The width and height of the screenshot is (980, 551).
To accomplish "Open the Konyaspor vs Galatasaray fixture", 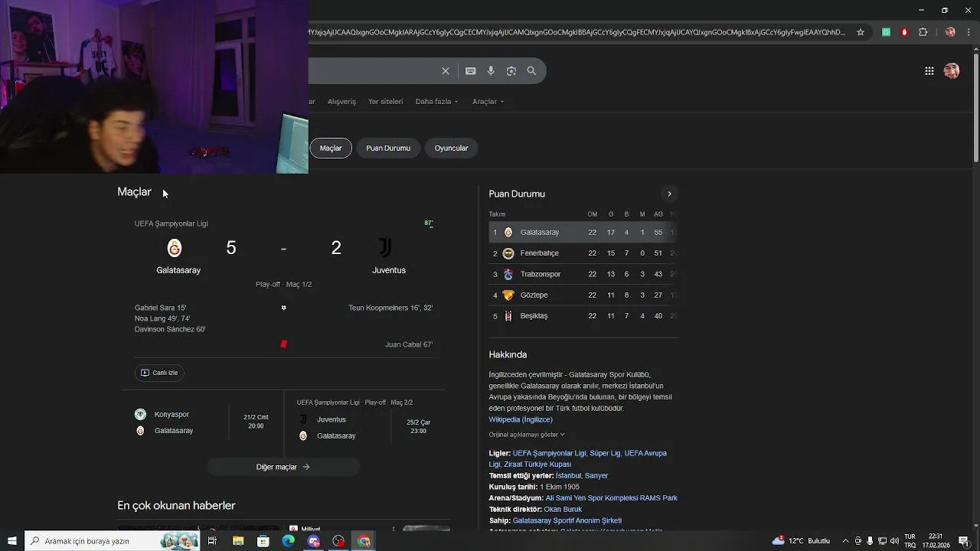I will click(x=203, y=422).
